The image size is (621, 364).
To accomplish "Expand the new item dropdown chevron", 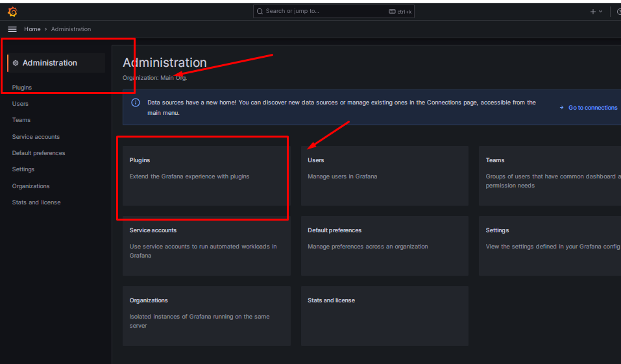I will point(600,12).
